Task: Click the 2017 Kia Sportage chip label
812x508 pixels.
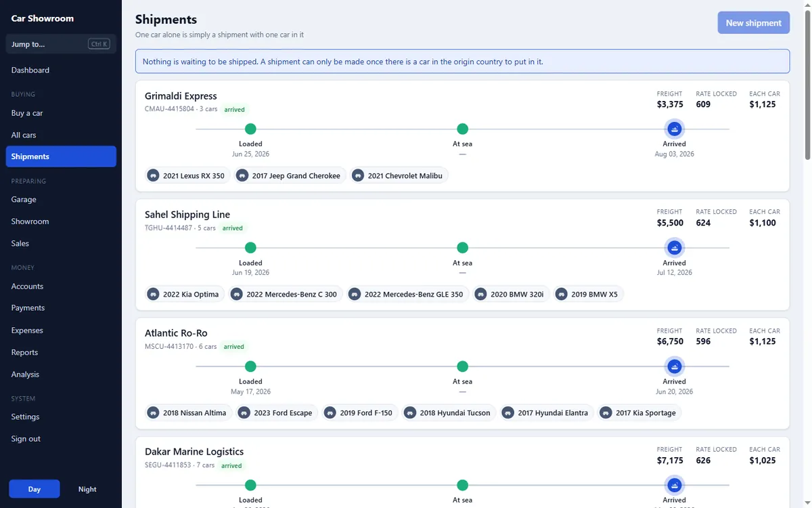Action: click(646, 412)
